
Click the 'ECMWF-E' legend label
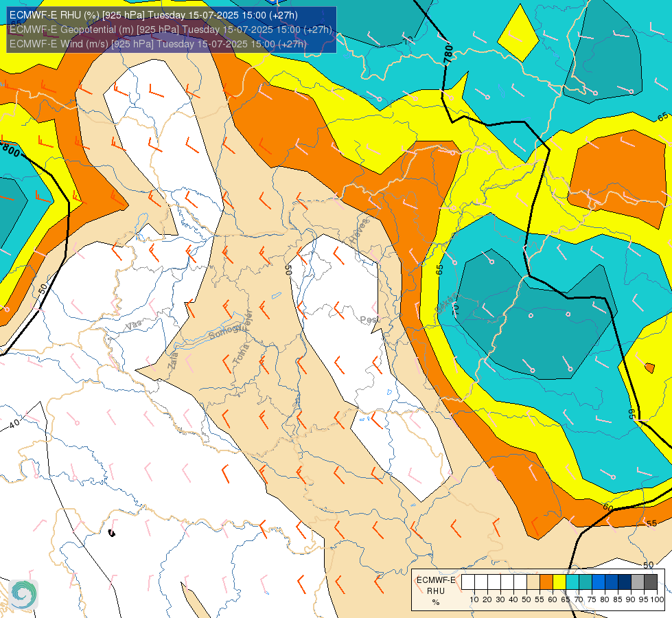tap(436, 580)
